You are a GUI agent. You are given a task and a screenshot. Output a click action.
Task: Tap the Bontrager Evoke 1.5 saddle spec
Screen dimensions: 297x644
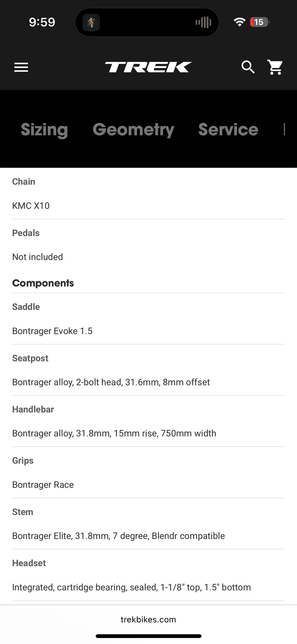tap(52, 331)
